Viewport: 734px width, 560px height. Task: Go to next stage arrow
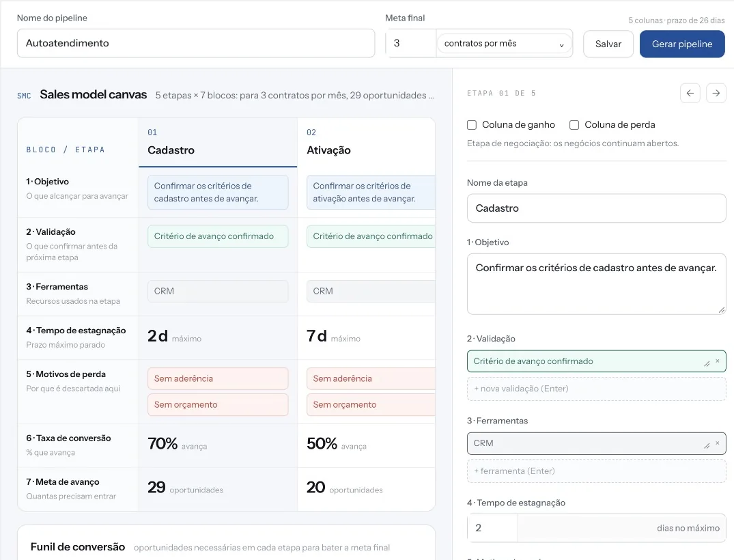(x=716, y=93)
